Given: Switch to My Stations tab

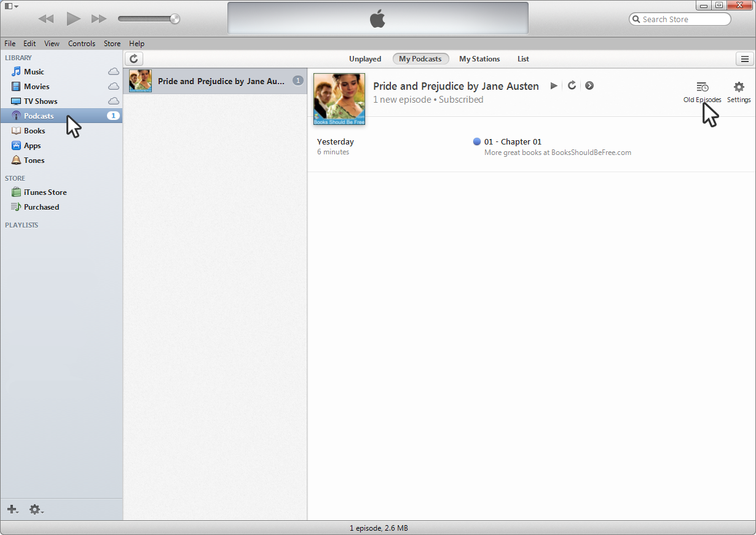Looking at the screenshot, I should click(479, 59).
